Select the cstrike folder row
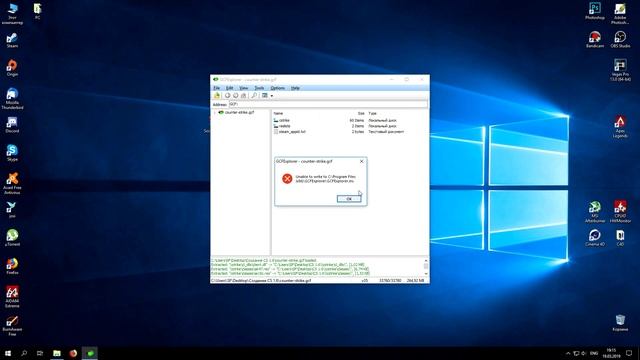The width and height of the screenshot is (640, 360). pyautogui.click(x=339, y=120)
